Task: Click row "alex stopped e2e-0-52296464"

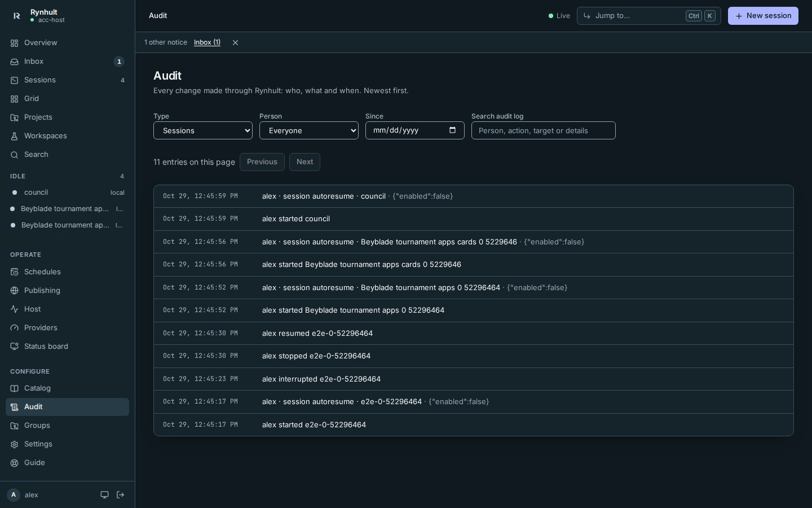Action: (474, 356)
